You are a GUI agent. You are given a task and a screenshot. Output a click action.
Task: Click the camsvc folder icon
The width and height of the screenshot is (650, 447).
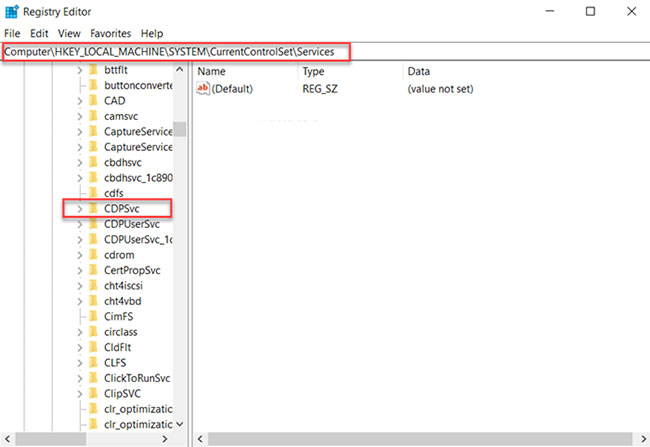[94, 116]
